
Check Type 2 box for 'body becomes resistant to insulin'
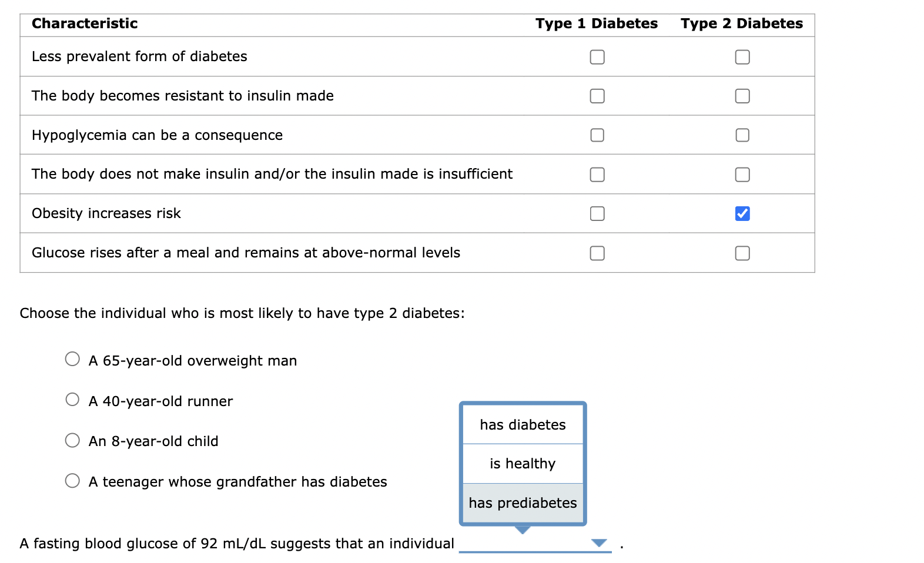tap(742, 96)
